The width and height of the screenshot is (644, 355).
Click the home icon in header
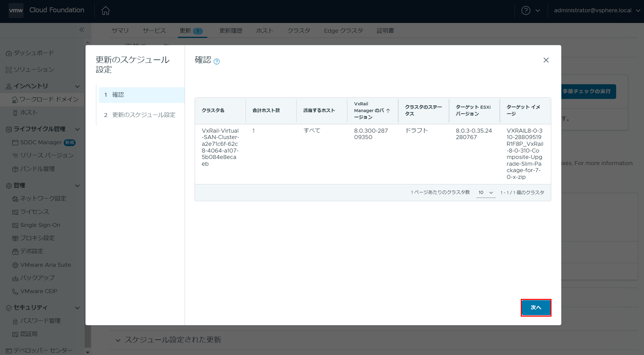click(x=105, y=11)
